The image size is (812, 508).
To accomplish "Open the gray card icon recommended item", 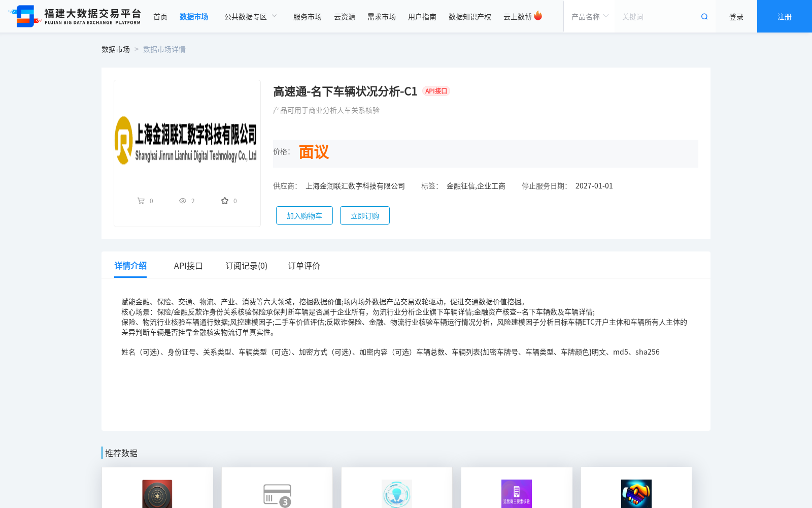I will point(277,495).
